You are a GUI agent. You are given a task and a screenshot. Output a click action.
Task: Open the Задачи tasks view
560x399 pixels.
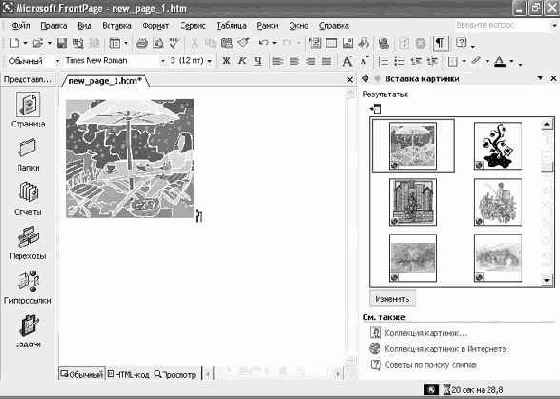pyautogui.click(x=28, y=330)
